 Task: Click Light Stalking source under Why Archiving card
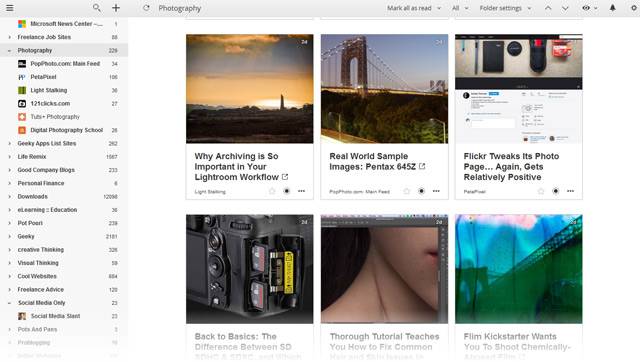[210, 191]
